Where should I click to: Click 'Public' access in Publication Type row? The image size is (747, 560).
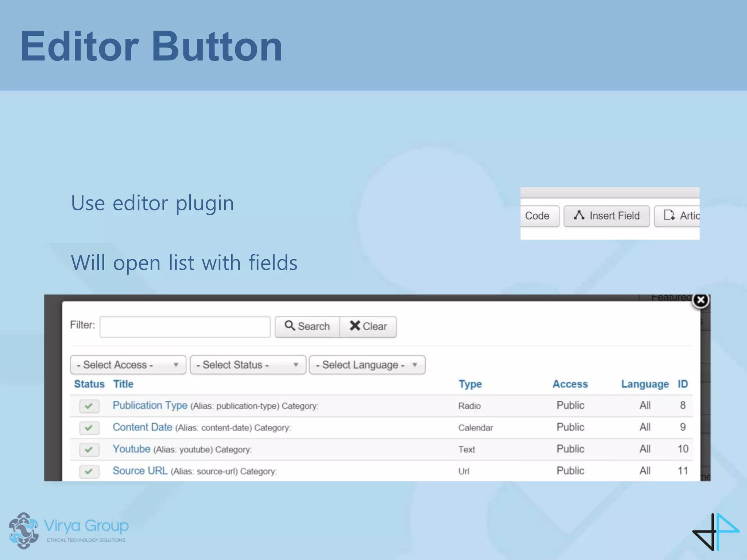point(570,405)
